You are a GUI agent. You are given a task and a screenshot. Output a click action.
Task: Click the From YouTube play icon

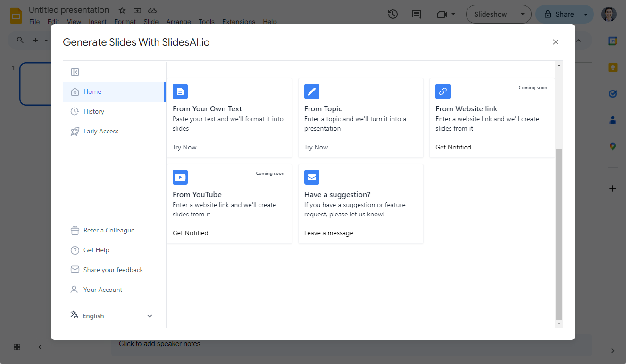coord(180,177)
